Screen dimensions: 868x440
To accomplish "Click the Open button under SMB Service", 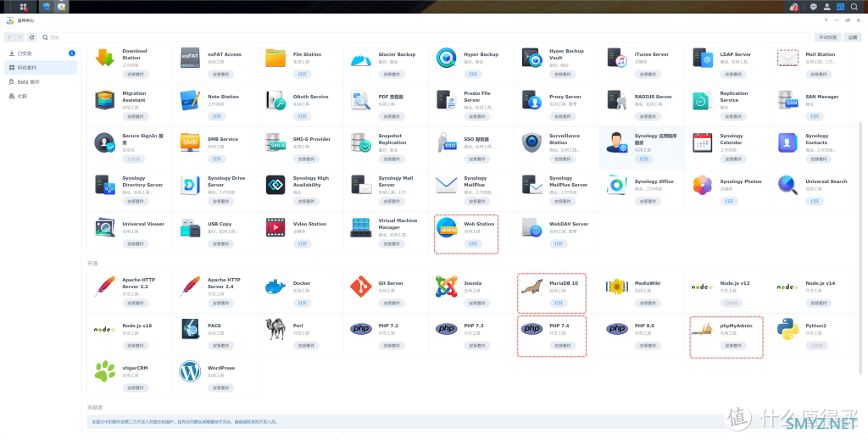I will pos(216,159).
